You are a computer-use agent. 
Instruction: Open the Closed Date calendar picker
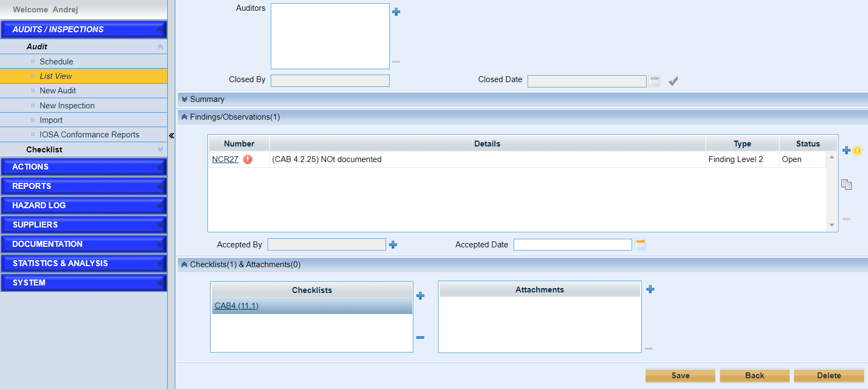pos(655,81)
